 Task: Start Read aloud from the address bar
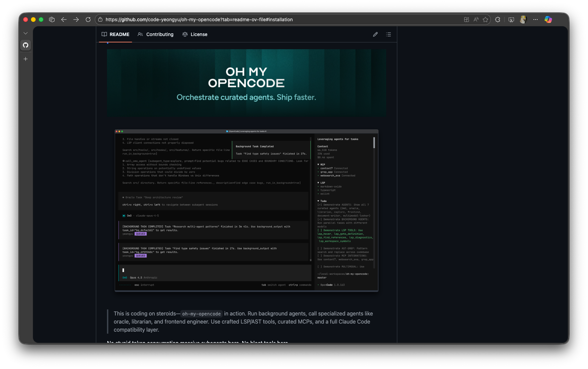click(476, 20)
